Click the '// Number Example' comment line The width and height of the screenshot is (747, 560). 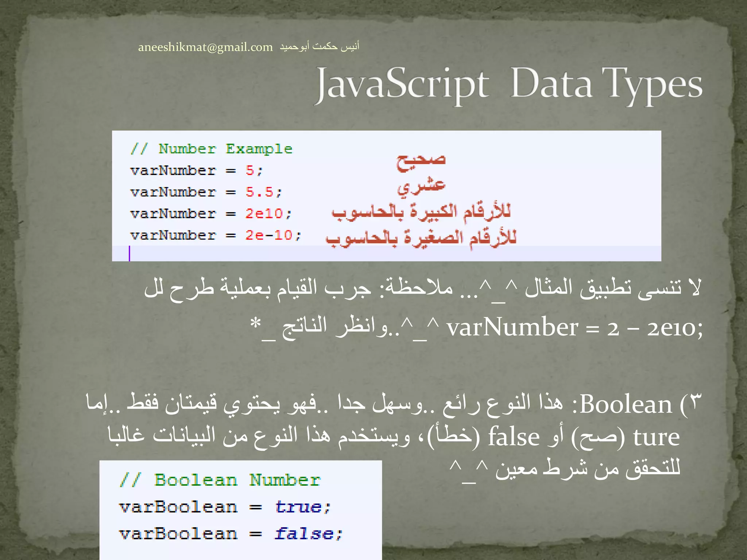211,149
